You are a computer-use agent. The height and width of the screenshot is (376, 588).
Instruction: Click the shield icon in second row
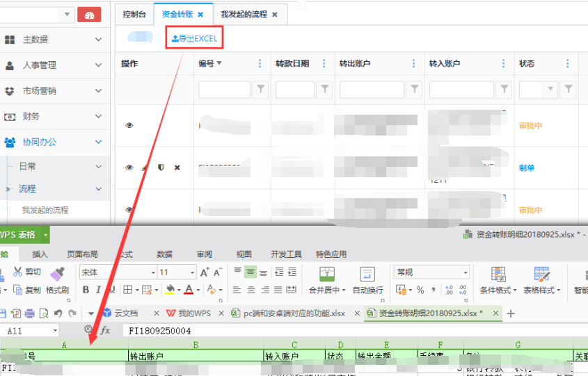[x=161, y=167]
